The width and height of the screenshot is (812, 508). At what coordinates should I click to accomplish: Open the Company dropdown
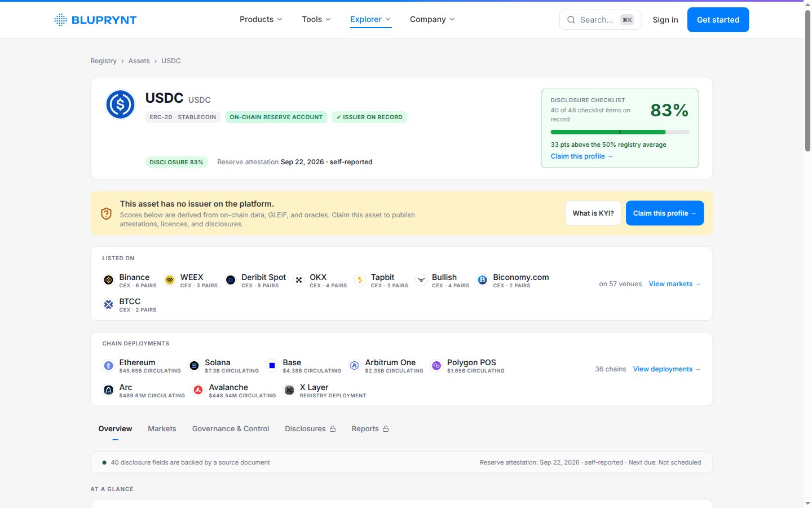433,19
